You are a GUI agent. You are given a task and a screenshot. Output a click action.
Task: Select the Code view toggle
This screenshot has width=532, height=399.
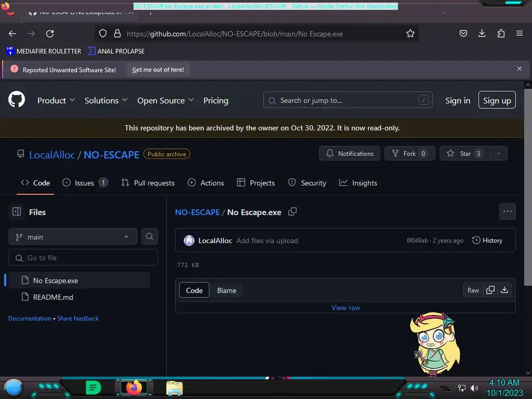194,290
